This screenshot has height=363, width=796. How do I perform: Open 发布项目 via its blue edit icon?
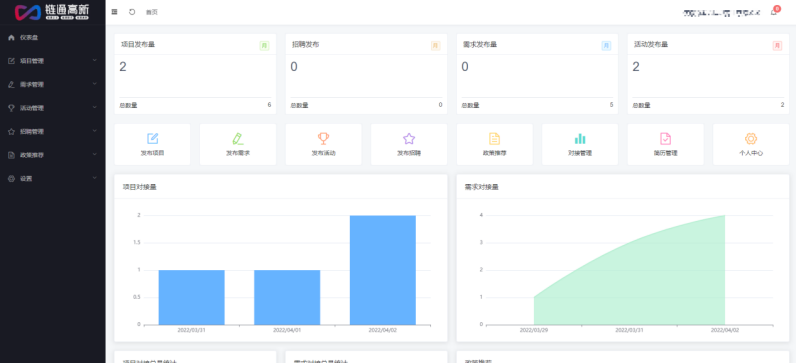[x=152, y=138]
